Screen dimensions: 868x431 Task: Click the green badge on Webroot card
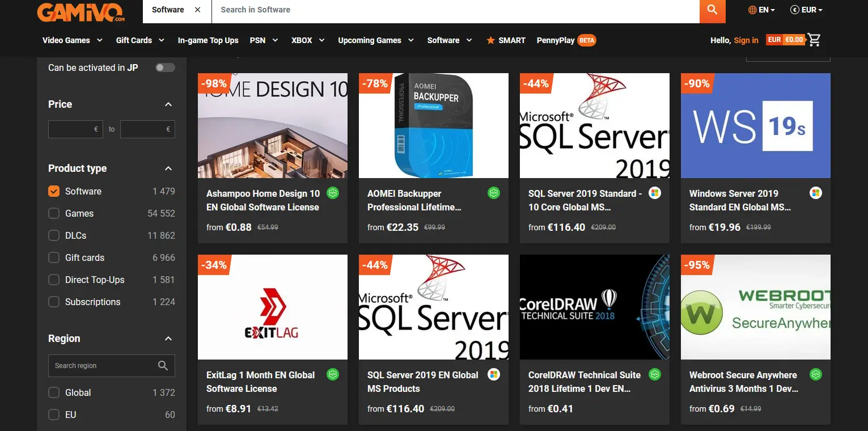(x=816, y=375)
